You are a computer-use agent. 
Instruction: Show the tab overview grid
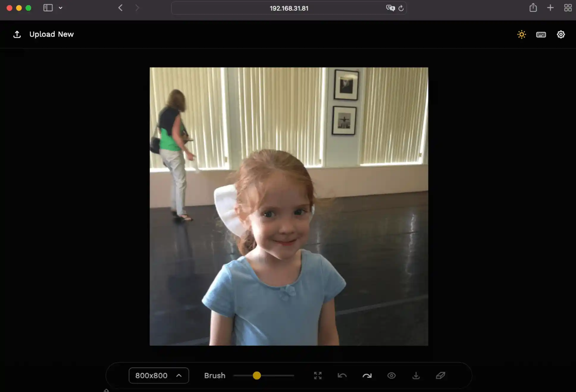[x=568, y=8]
